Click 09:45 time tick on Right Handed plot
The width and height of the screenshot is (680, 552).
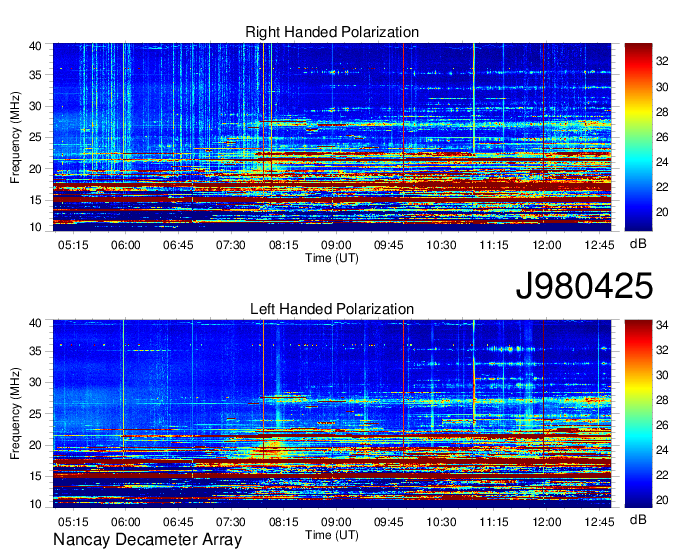389,245
